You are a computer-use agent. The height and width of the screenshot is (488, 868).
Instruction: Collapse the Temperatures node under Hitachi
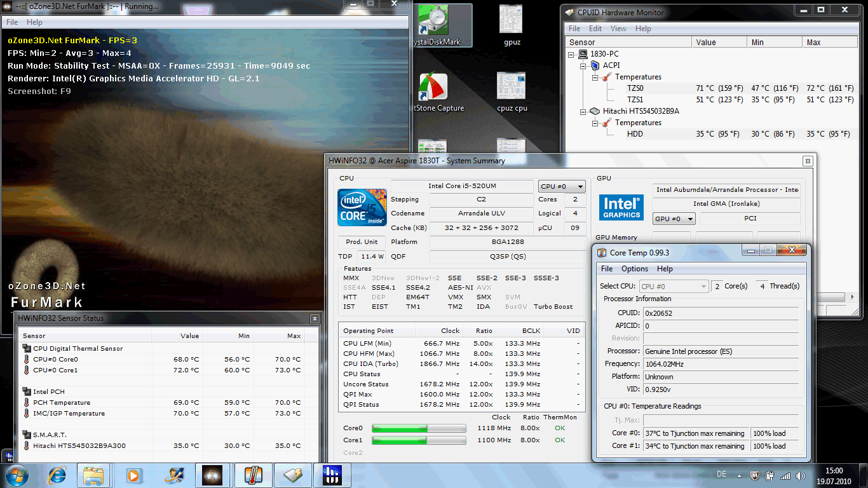pos(595,123)
